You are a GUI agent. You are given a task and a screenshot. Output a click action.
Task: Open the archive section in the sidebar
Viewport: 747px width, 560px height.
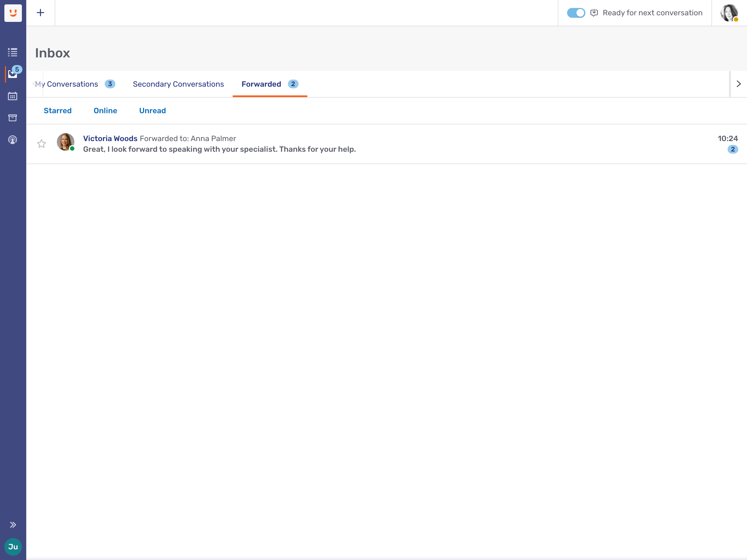click(13, 118)
